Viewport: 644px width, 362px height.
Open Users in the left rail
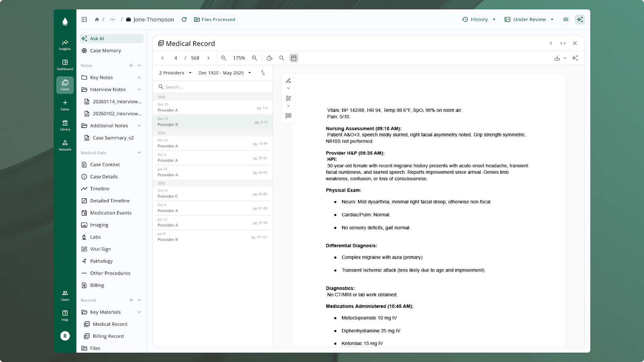coord(65,295)
